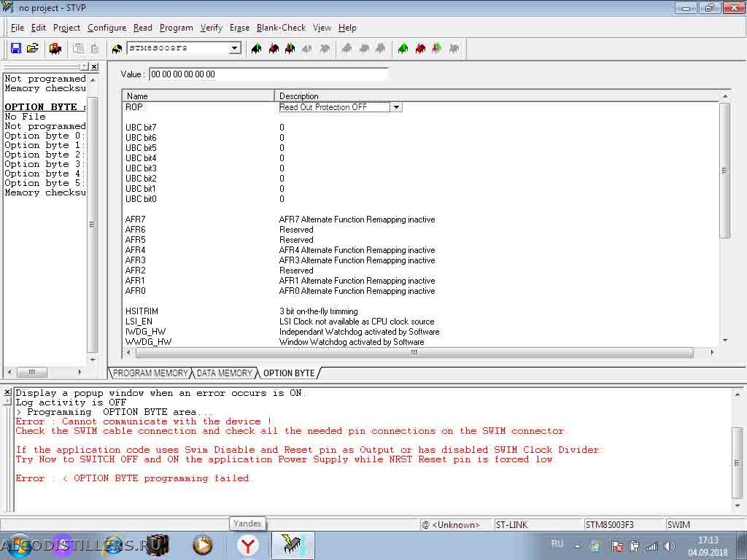Click the greyed-out Copy clipboard icon
Viewport: 747px width, 560px height.
(79, 48)
